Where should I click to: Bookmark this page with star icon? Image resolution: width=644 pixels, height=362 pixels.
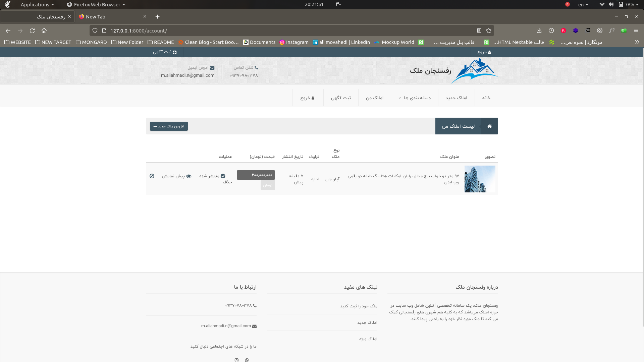(489, 31)
